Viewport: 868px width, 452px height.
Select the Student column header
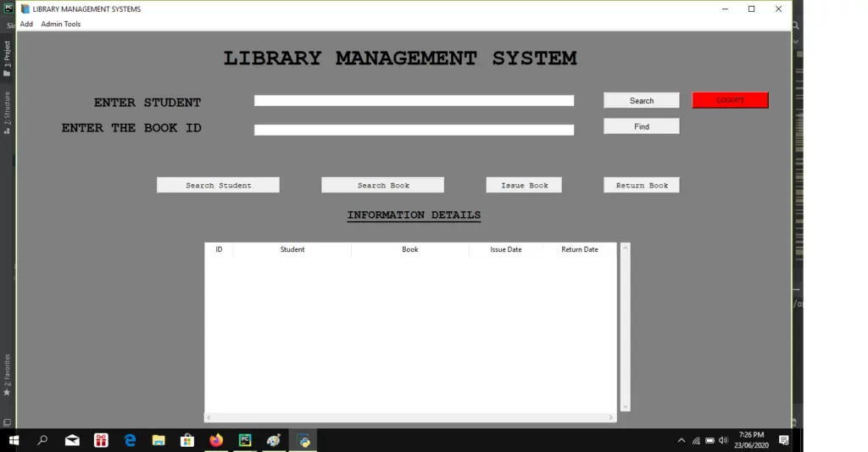(292, 250)
